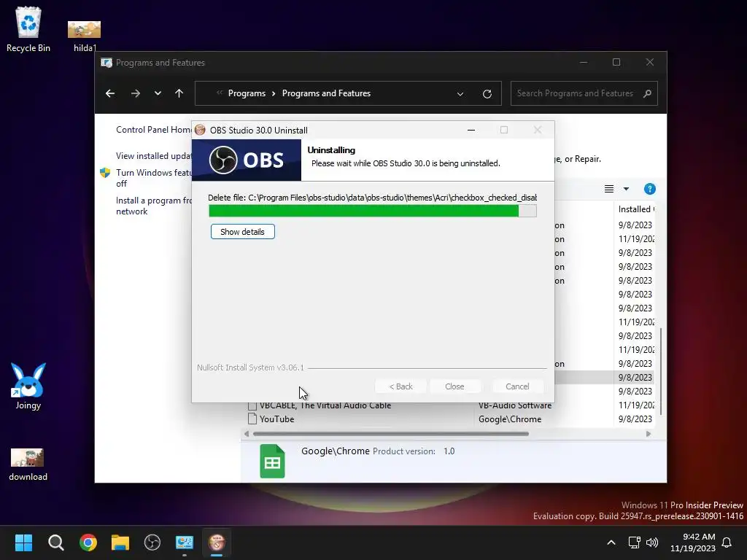Open Control Panel Home link
Image resolution: width=747 pixels, height=560 pixels.
(x=153, y=130)
